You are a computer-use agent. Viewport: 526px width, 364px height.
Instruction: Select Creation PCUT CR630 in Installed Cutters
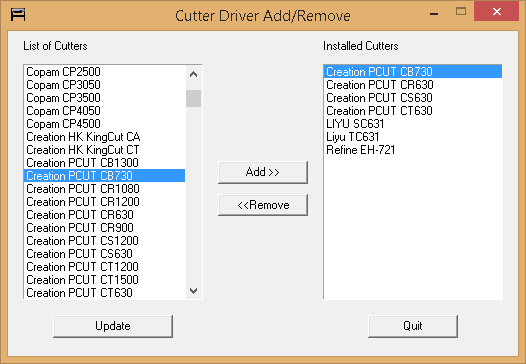[x=413, y=85]
